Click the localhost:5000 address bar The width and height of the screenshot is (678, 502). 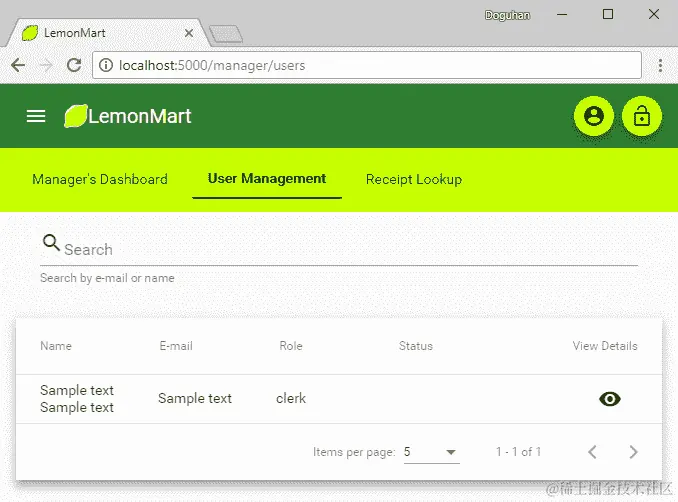point(367,65)
